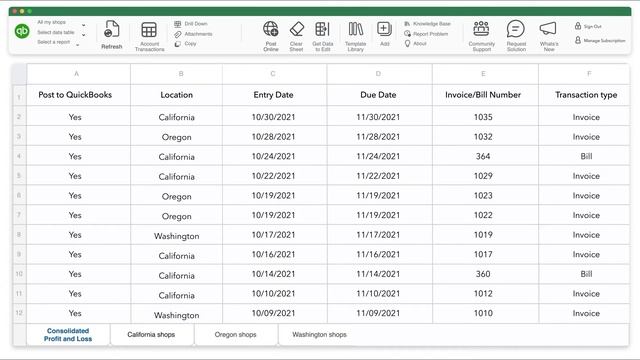Screen dimensions: 640x360
Task: Switch to Consolidated Profit and Loss tab
Action: (68, 335)
